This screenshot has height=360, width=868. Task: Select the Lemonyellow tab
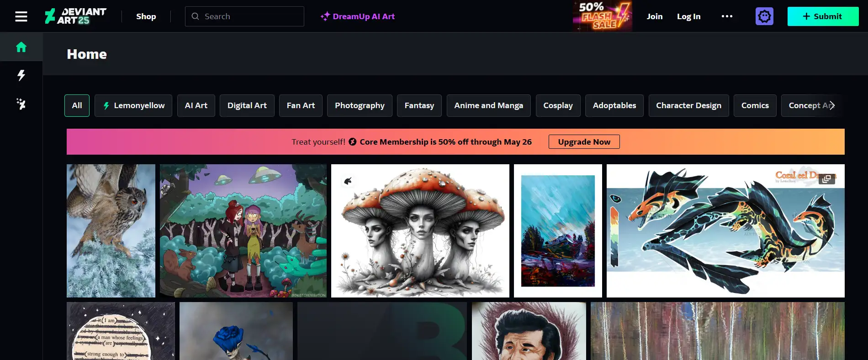133,105
